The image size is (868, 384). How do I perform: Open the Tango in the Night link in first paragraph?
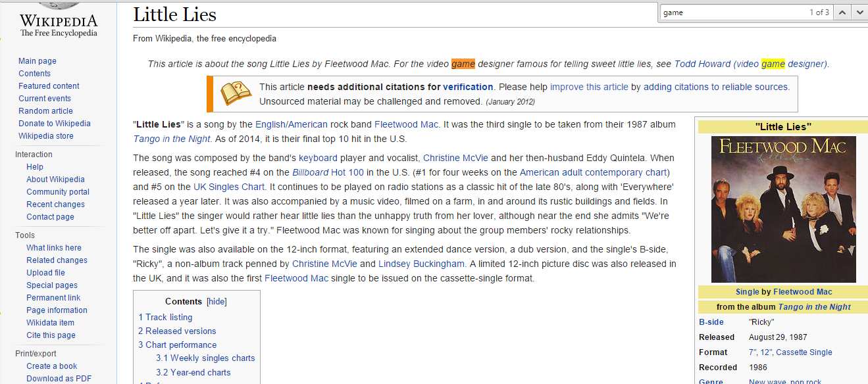tap(172, 139)
